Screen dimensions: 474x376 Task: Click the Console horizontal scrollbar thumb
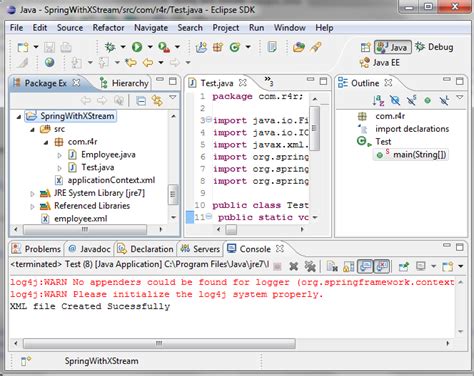[159, 343]
